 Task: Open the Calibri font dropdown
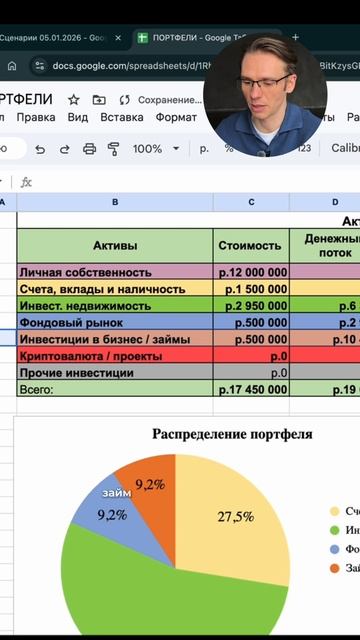pyautogui.click(x=345, y=148)
